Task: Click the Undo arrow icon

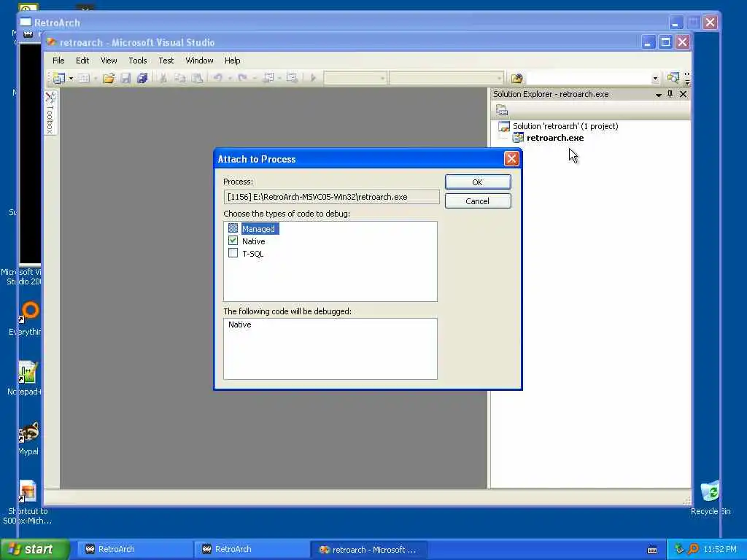Action: (217, 78)
